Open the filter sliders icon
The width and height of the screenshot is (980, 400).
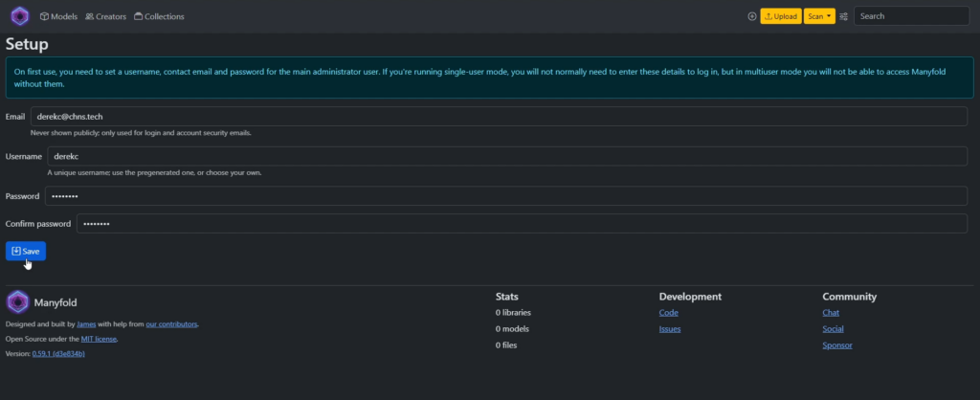point(844,16)
